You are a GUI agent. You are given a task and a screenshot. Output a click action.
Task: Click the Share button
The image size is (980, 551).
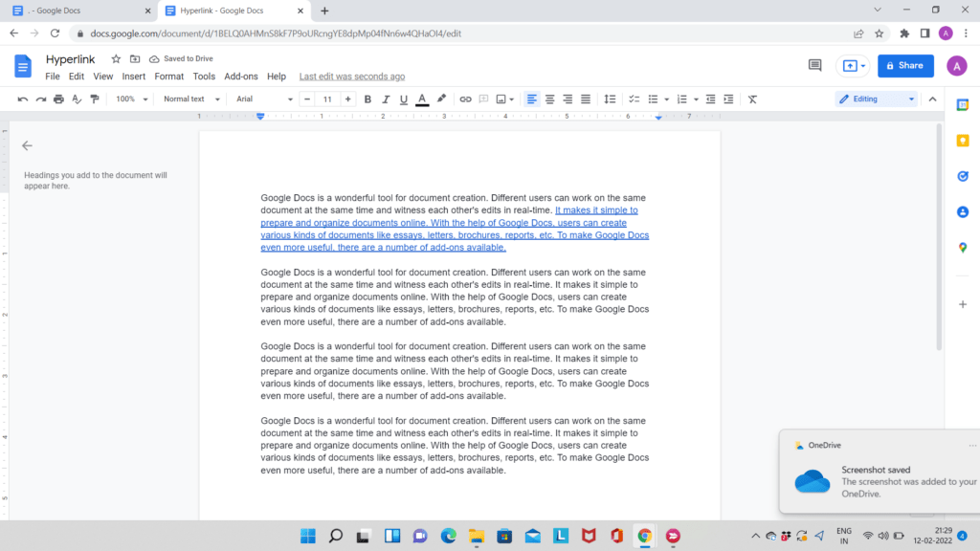point(904,66)
